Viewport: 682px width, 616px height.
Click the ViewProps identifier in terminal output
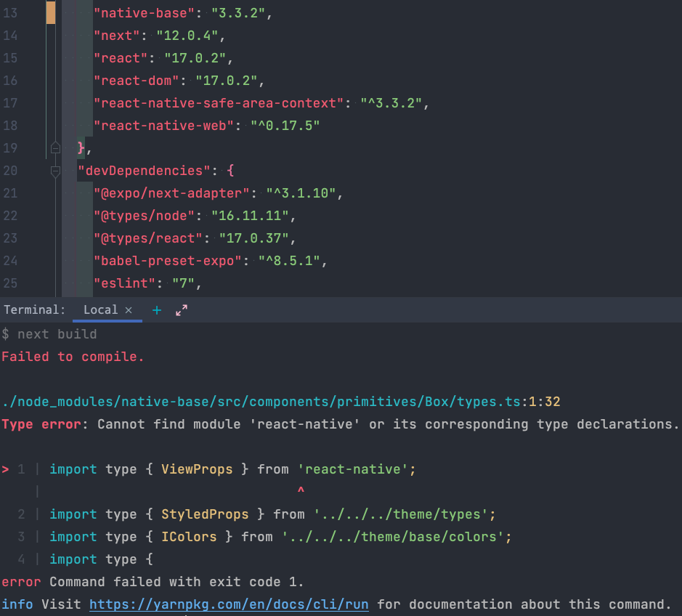coord(197,469)
